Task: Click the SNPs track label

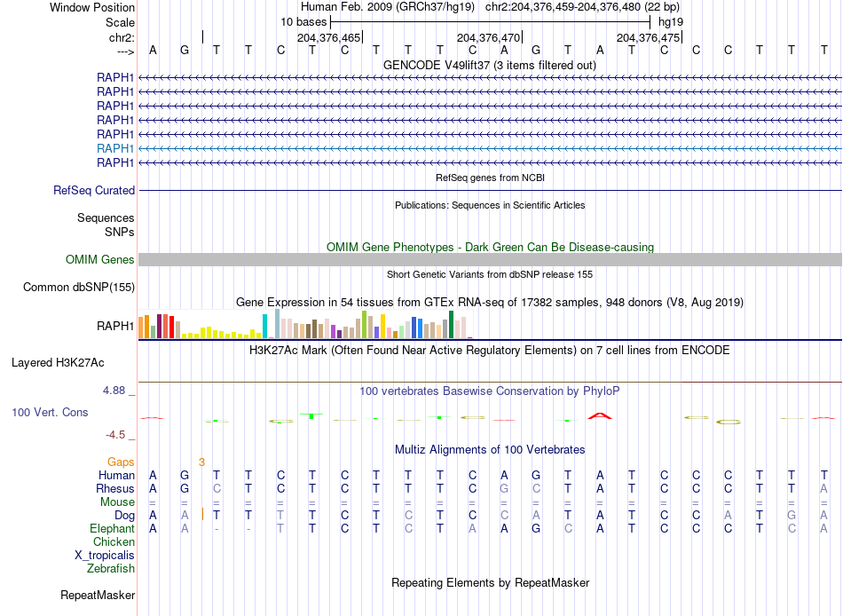Action: (120, 232)
